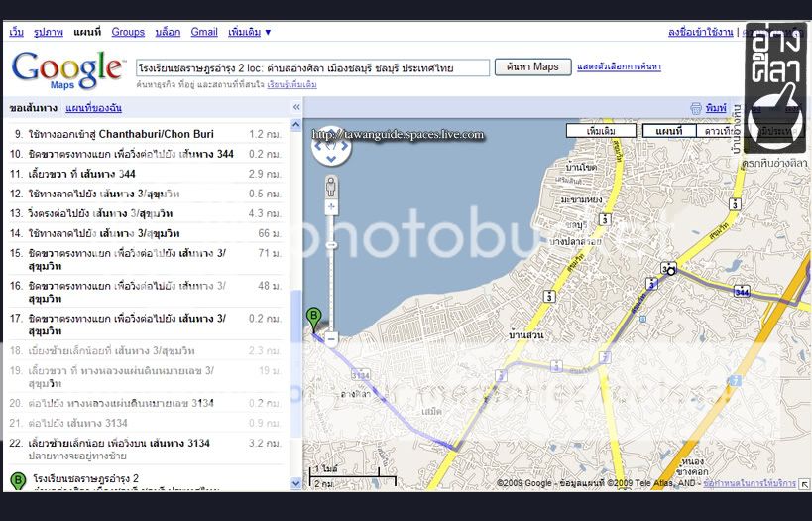Image resolution: width=812 pixels, height=521 pixels.
Task: Select direction step 15 with 71 ม.
Action: point(146,260)
